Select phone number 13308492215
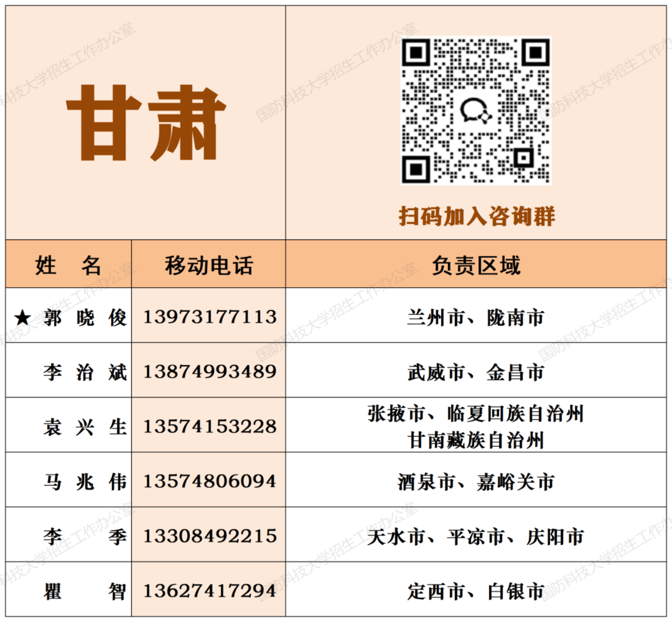This screenshot has width=672, height=622. 210,536
